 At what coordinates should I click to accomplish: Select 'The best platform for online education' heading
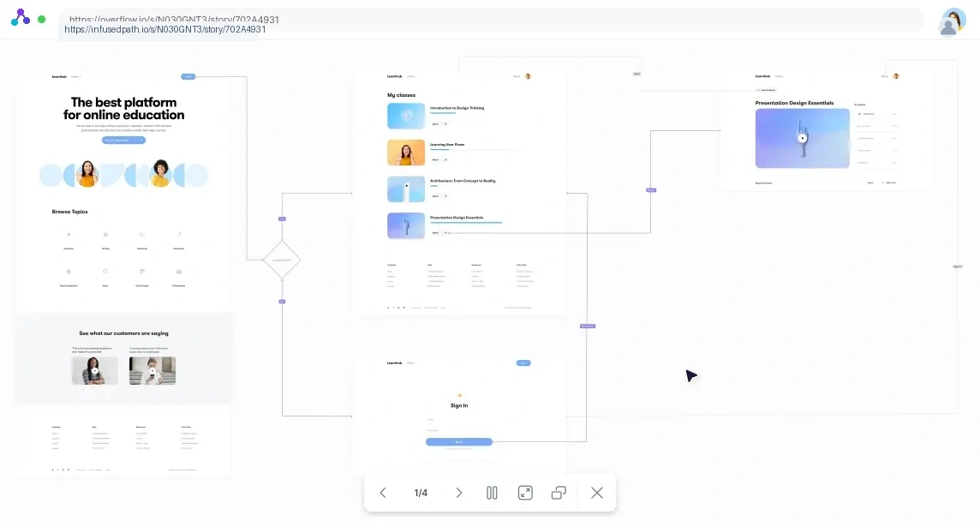coord(123,108)
